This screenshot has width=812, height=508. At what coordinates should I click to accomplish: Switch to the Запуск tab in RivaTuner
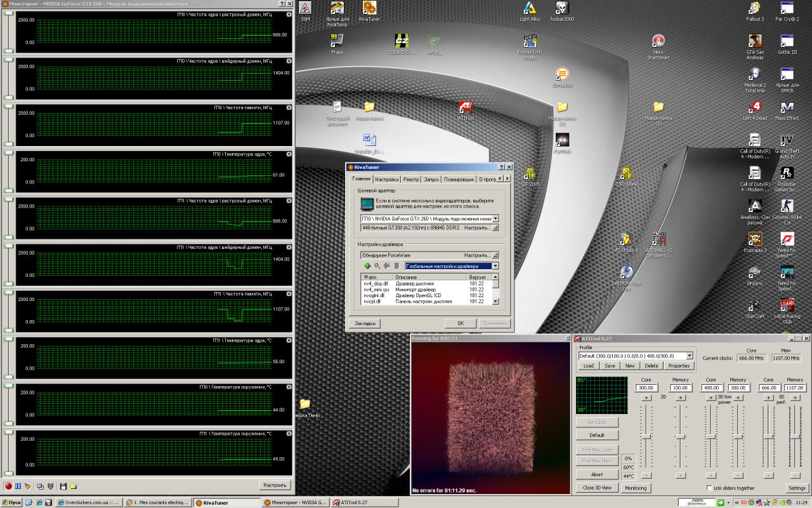pyautogui.click(x=431, y=180)
